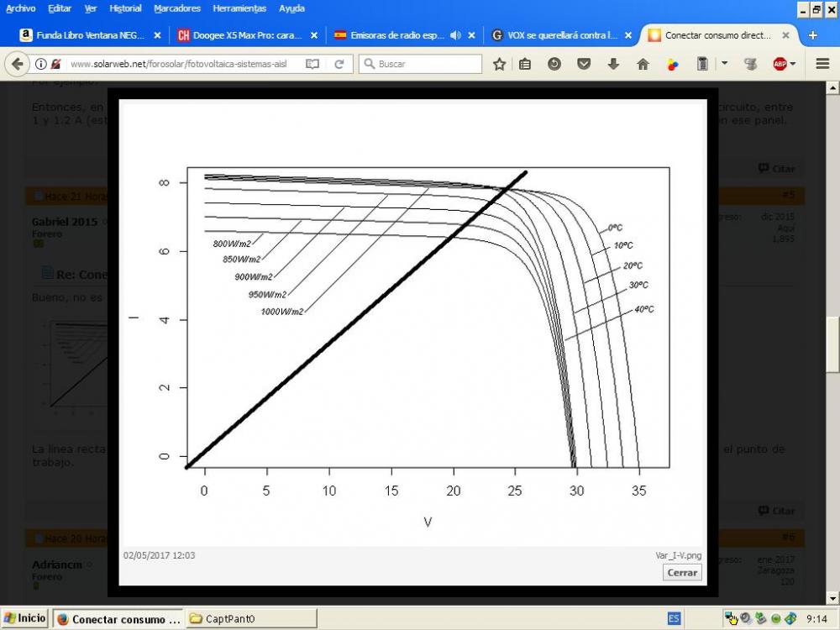
Task: Click the page scrollbar down arrow
Action: coord(832,598)
